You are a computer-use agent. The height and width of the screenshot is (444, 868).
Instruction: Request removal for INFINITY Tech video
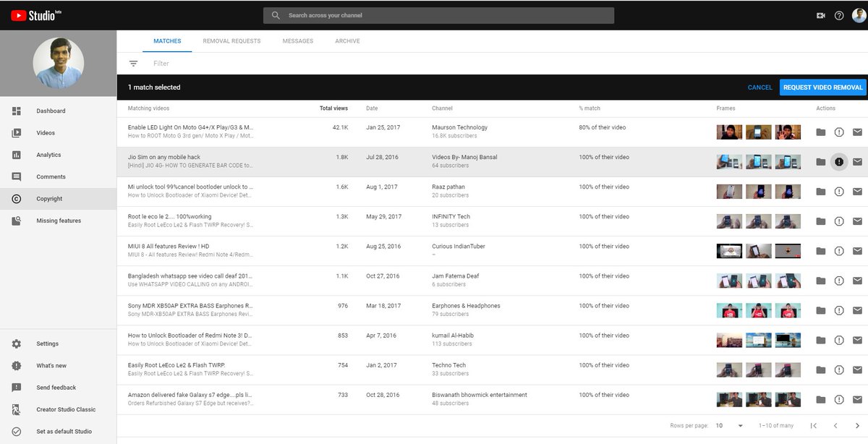839,221
